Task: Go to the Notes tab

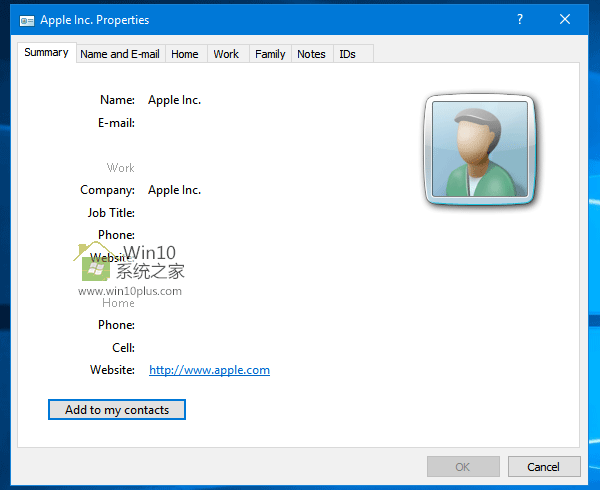Action: coord(311,54)
